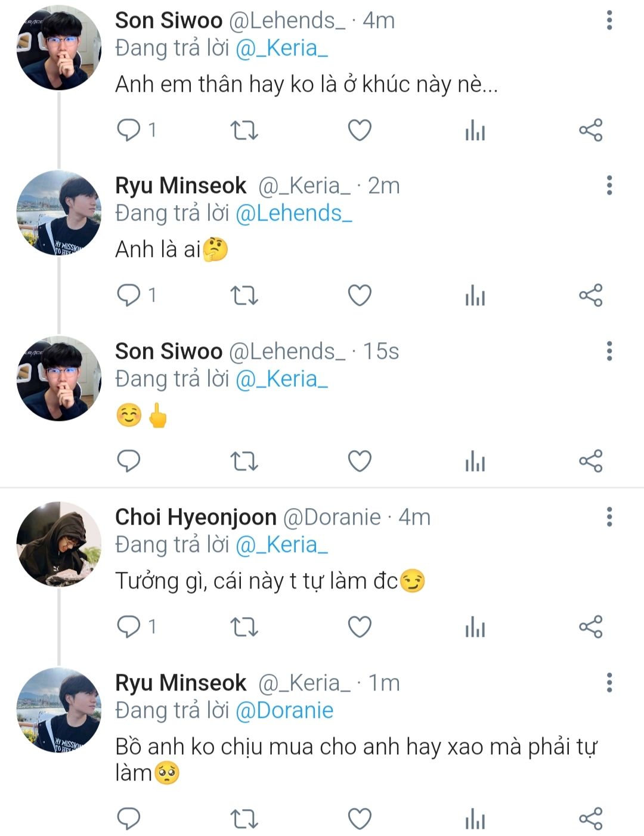Like Ryu Minseok's reply to Doranie
Screen dimensions: 644x836
(360, 819)
